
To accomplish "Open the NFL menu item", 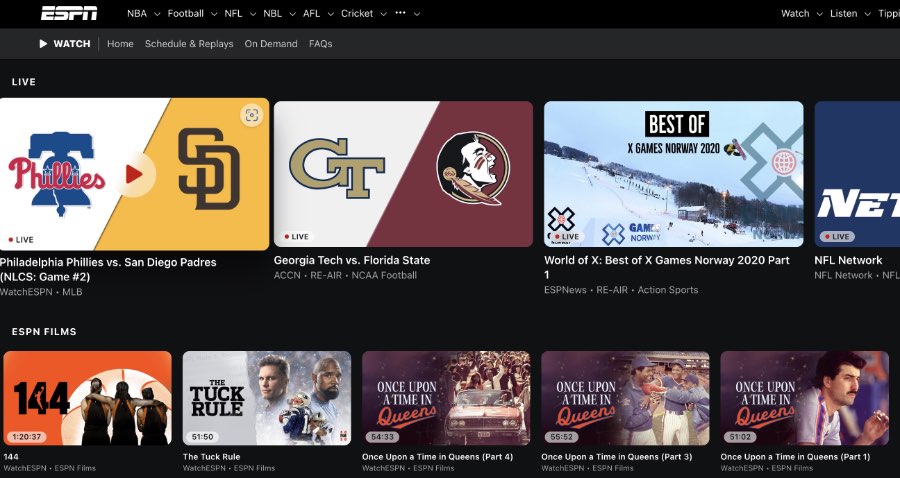I will [x=233, y=13].
